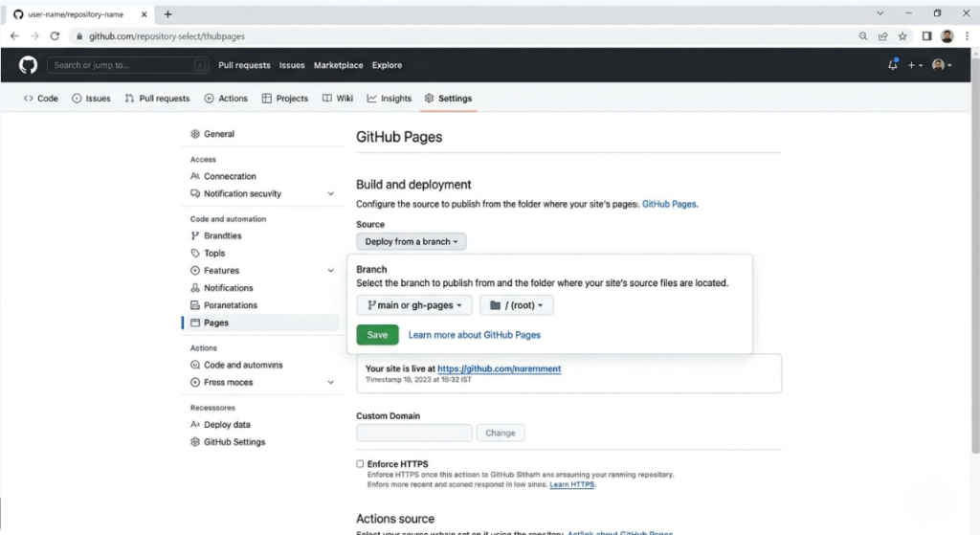Open the plus create-new menu
Screen dimensions: 980x535
[915, 65]
